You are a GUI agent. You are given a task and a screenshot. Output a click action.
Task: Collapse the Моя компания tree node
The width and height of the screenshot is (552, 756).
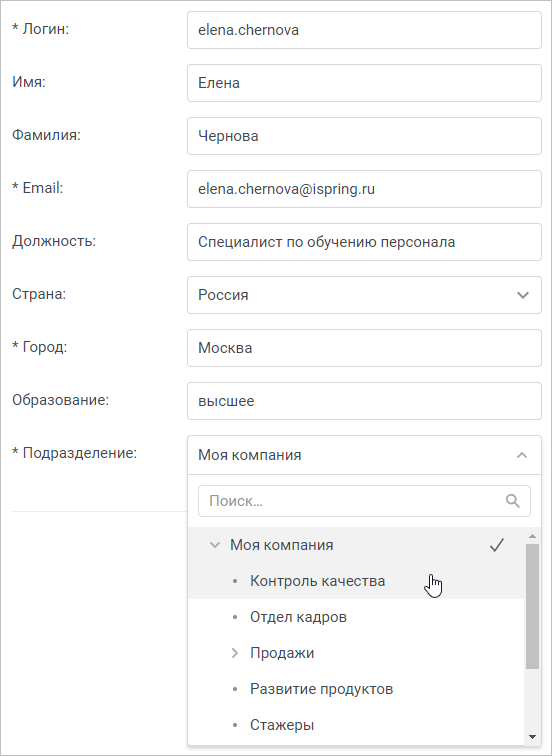tap(215, 545)
